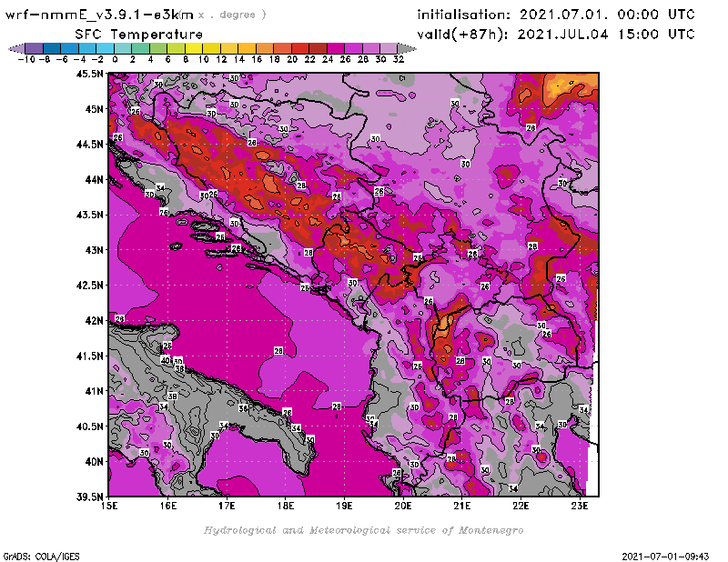
Task: Click the '43N' latitude label
Action: [x=94, y=250]
